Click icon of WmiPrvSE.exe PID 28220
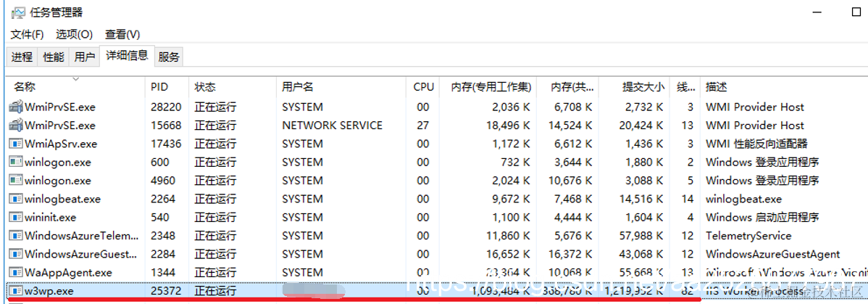This screenshot has width=868, height=304. [16, 107]
